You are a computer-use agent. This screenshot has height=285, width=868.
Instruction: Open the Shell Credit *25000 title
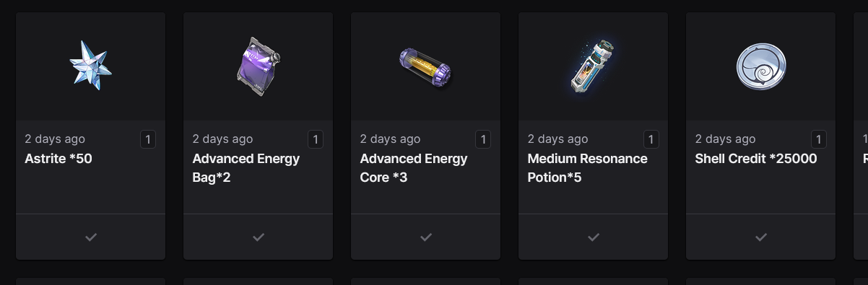click(756, 159)
